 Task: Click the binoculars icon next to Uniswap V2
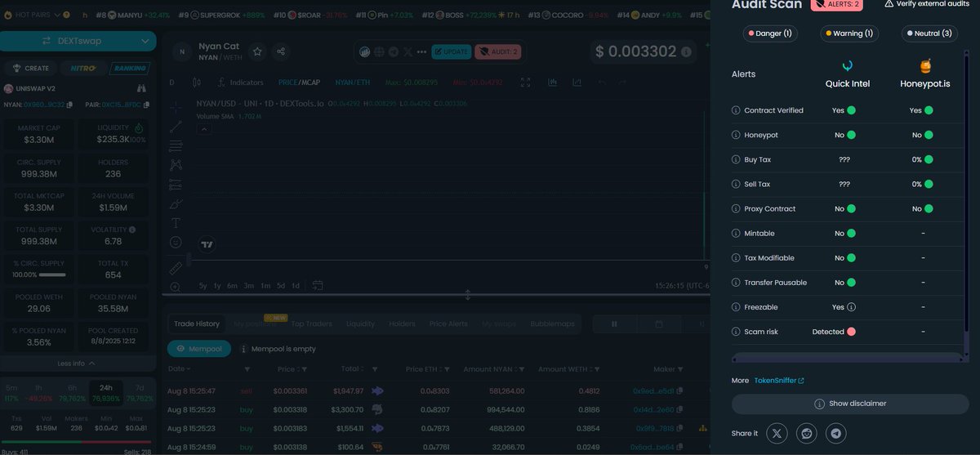141,88
